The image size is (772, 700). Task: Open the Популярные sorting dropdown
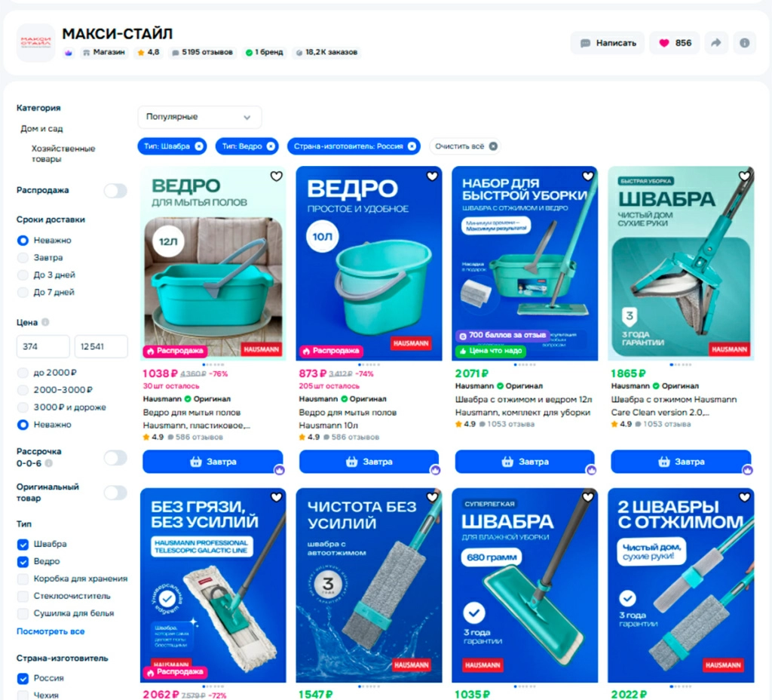[199, 117]
